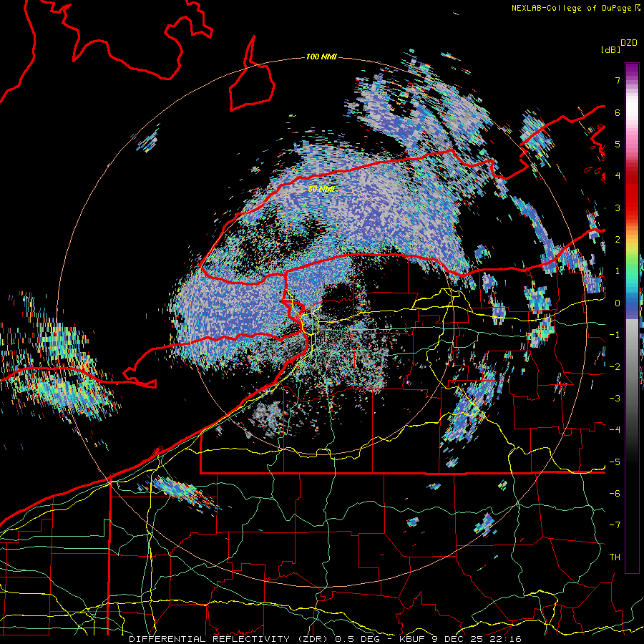Click the 50 NMI range ring label
This screenshot has width=644, height=644.
322,190
